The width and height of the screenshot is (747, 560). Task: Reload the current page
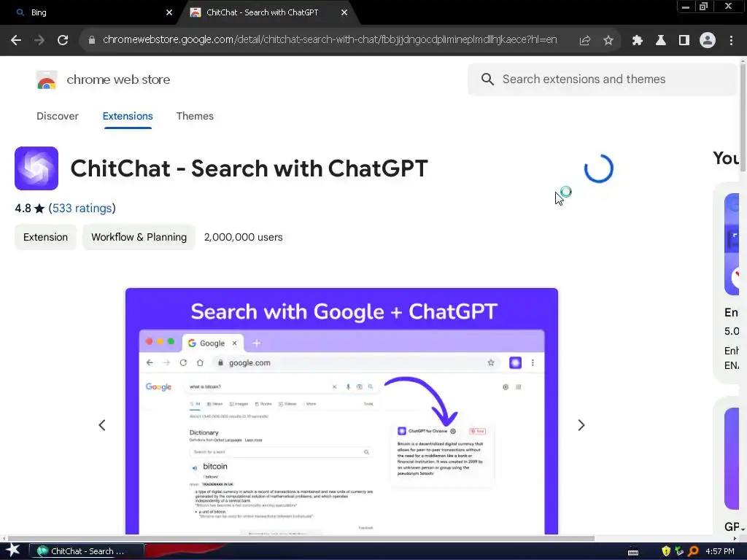pyautogui.click(x=63, y=40)
